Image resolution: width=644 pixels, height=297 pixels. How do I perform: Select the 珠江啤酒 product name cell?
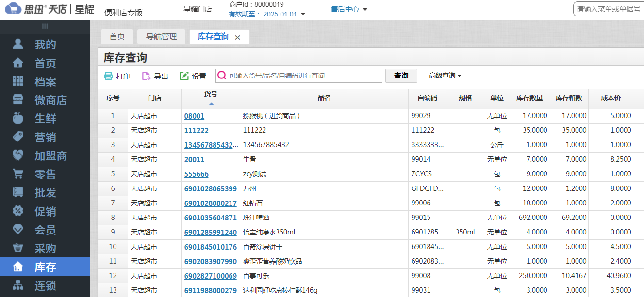click(324, 218)
